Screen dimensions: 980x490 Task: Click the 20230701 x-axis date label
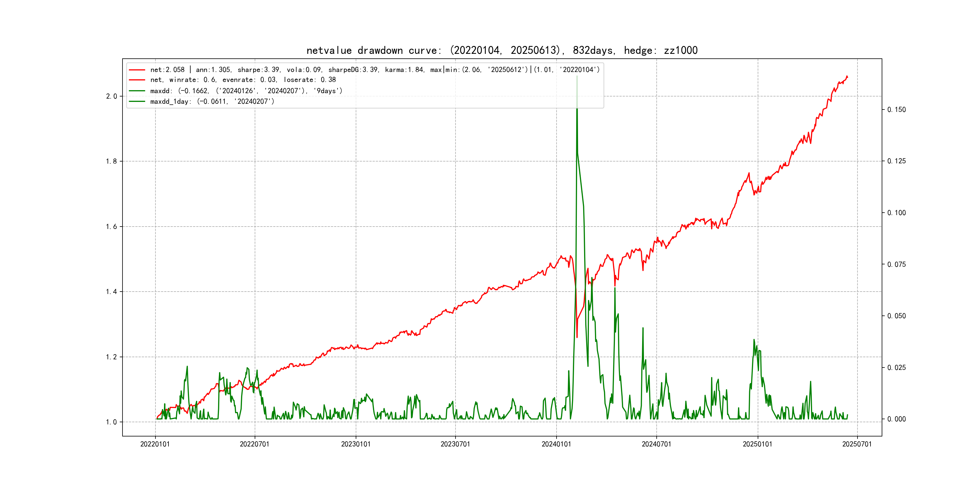456,444
